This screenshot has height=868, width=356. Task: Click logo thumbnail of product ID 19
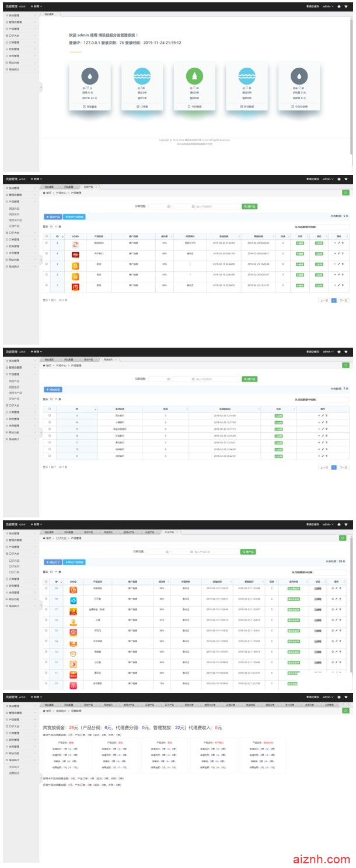73,590
